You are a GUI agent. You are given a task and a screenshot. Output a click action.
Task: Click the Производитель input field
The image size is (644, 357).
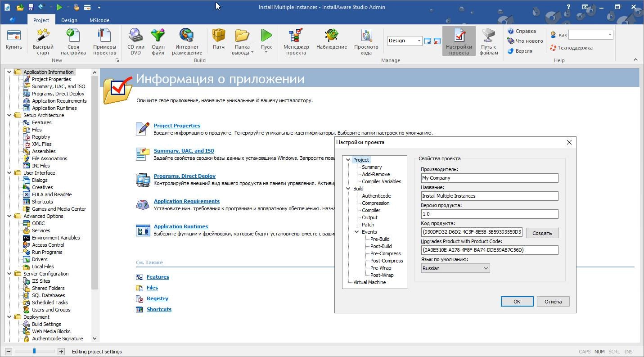coord(489,178)
